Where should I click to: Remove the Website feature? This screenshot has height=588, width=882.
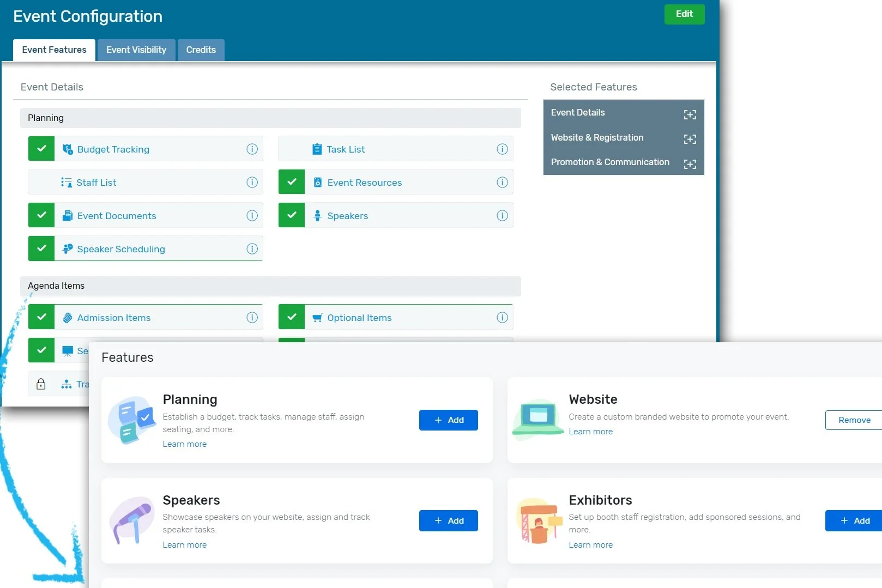(x=854, y=420)
